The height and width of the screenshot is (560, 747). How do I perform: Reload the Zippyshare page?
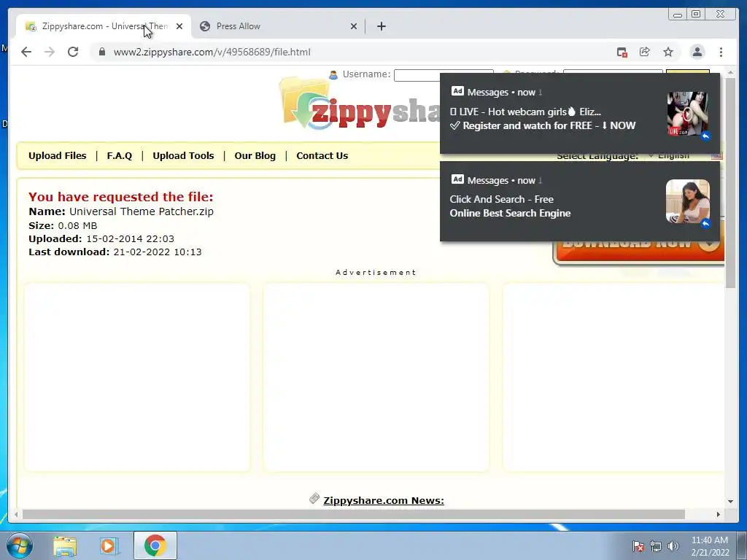click(73, 52)
